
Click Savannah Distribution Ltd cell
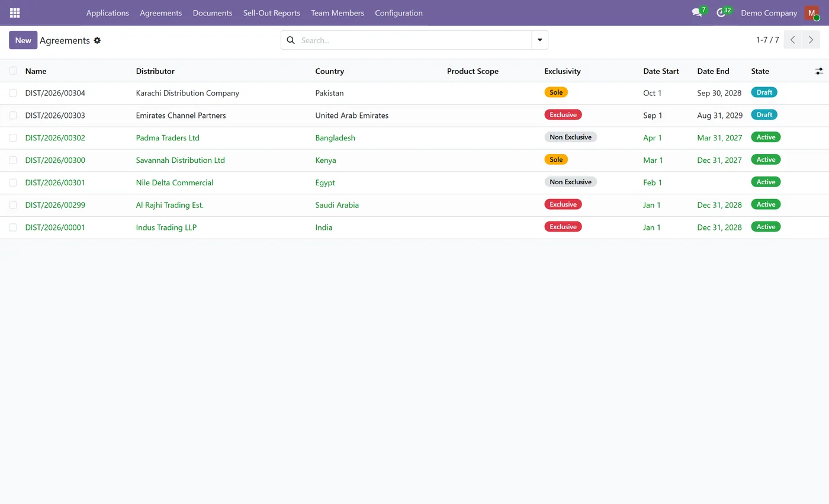(180, 160)
